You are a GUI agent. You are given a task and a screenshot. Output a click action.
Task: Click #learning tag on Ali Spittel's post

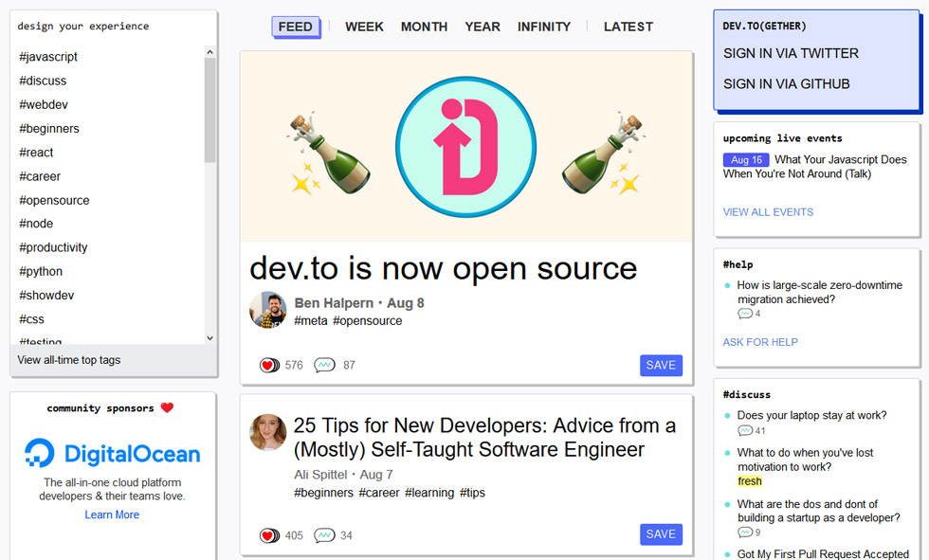(x=429, y=493)
